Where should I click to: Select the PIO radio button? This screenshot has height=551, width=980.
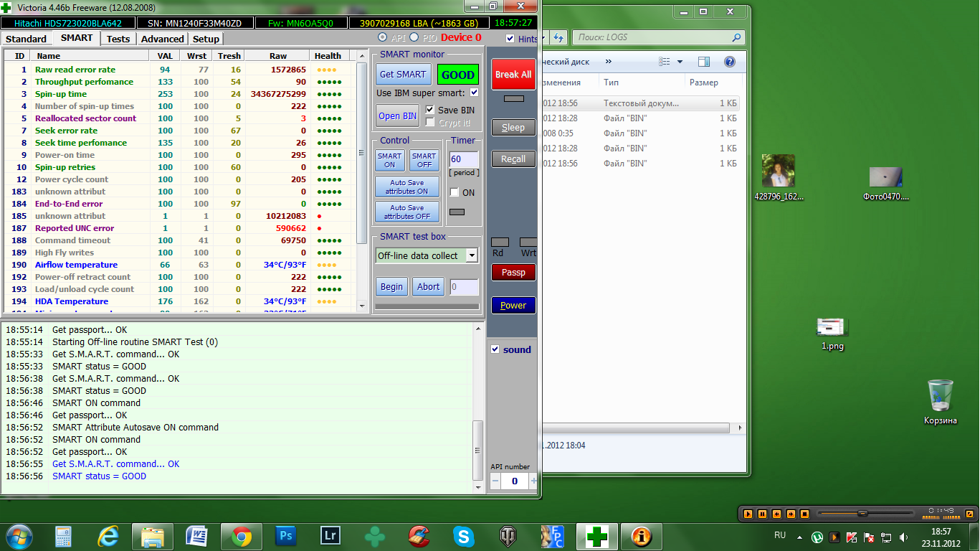pos(414,37)
